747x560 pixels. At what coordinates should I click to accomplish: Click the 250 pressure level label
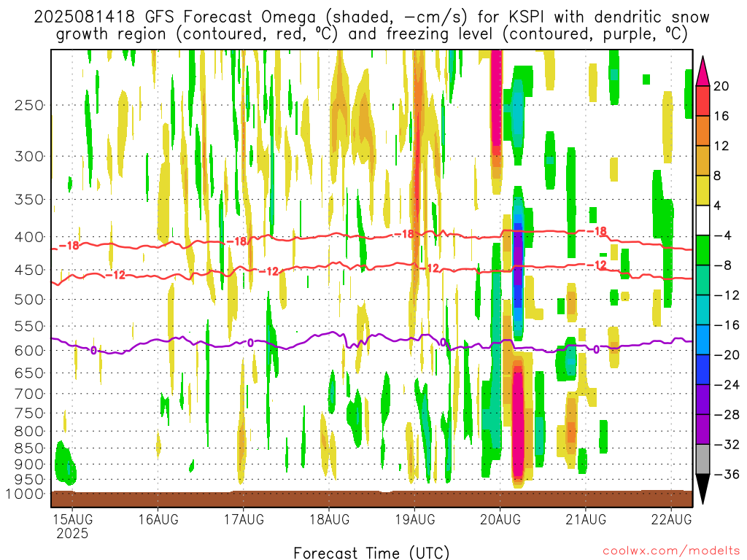[x=29, y=105]
